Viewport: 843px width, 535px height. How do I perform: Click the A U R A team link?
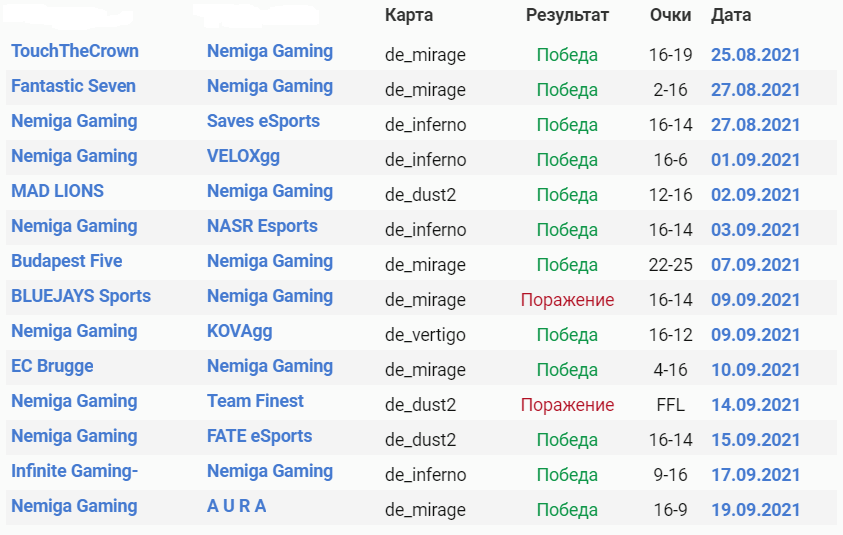pyautogui.click(x=236, y=506)
